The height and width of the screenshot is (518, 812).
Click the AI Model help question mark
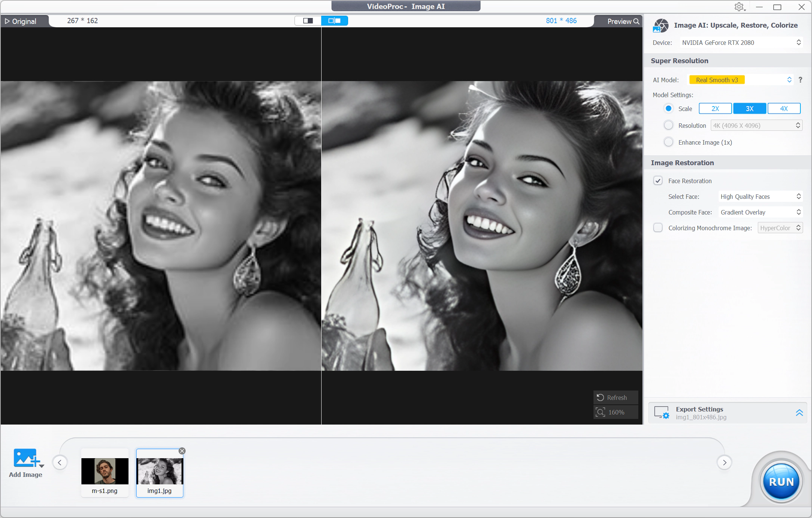[x=800, y=80]
